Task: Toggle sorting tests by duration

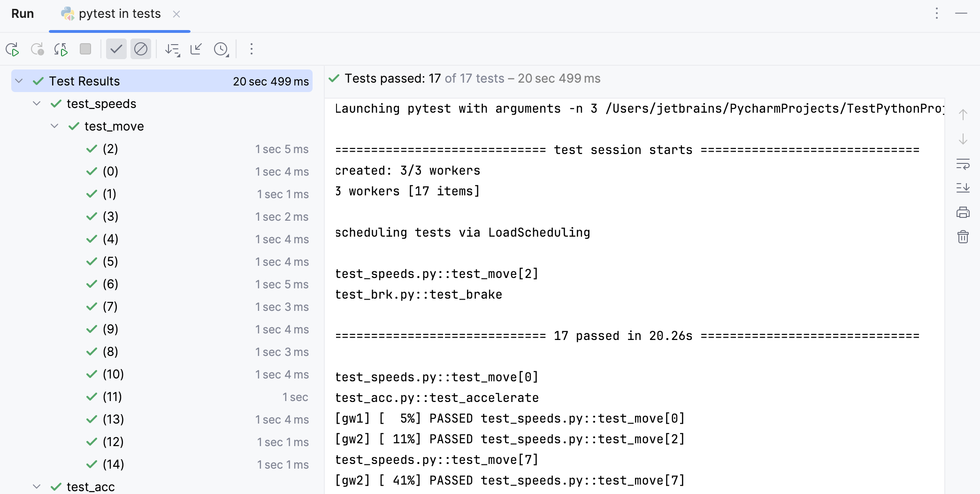Action: click(172, 49)
